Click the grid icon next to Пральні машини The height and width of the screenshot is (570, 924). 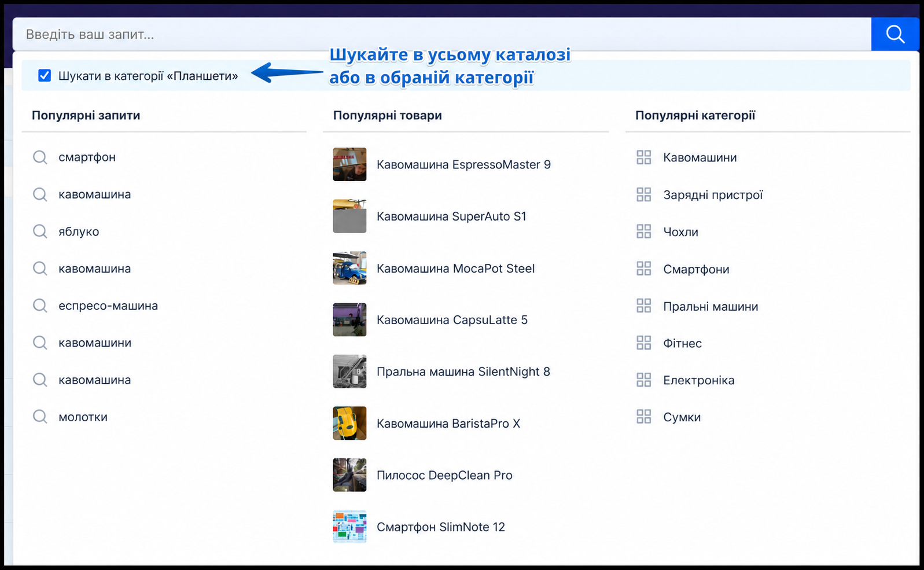pyautogui.click(x=643, y=306)
